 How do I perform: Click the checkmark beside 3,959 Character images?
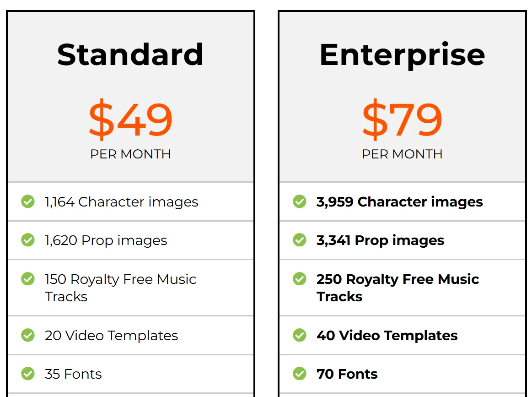pos(300,201)
